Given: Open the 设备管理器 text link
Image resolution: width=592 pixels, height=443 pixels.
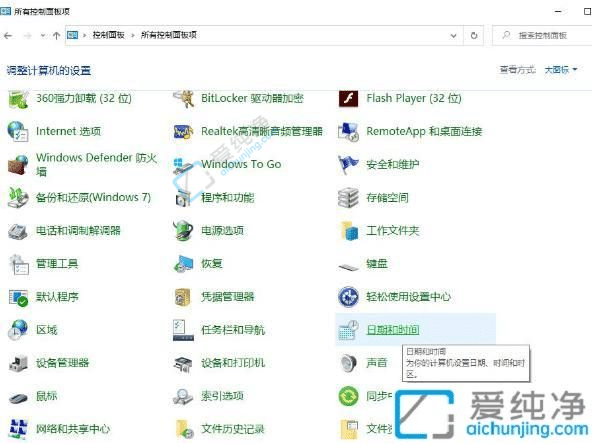Looking at the screenshot, I should coord(62,363).
